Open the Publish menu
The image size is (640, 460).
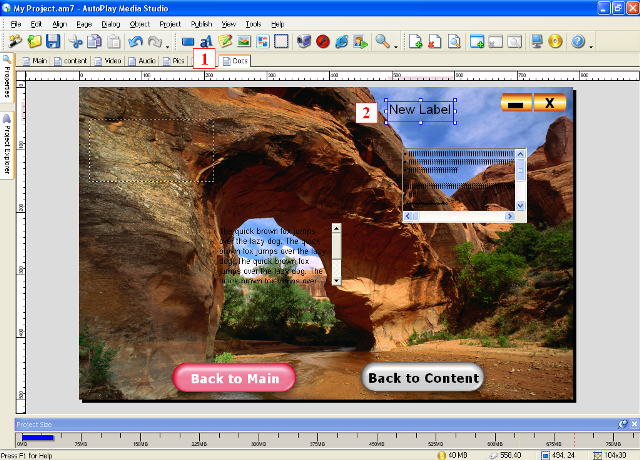201,22
